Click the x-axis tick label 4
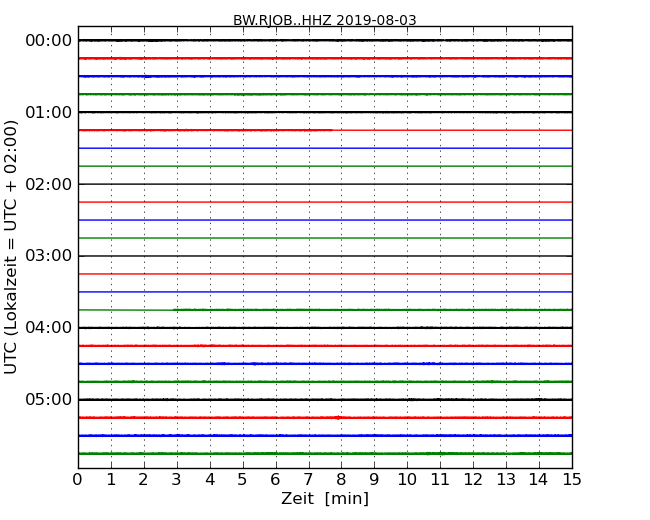 pos(210,480)
